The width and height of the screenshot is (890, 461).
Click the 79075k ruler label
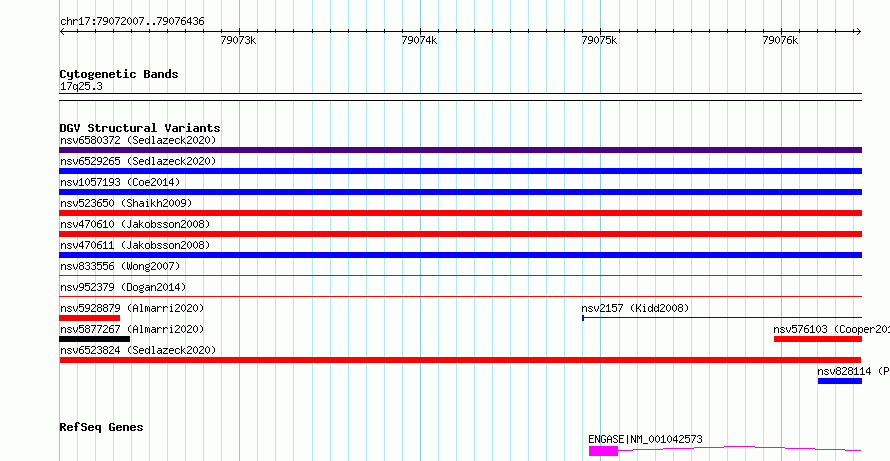(x=600, y=40)
